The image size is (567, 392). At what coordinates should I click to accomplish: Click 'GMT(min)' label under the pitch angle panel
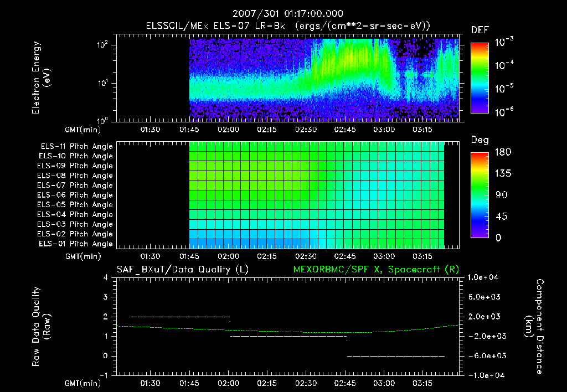[83, 256]
